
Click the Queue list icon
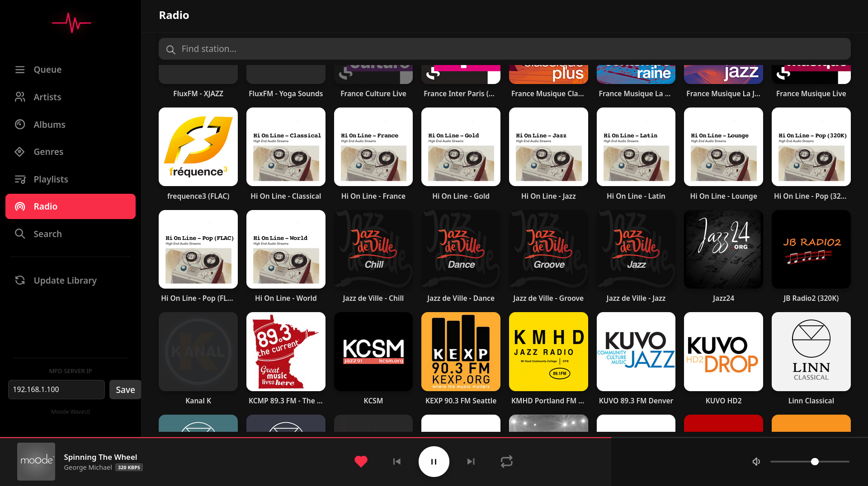tap(20, 70)
